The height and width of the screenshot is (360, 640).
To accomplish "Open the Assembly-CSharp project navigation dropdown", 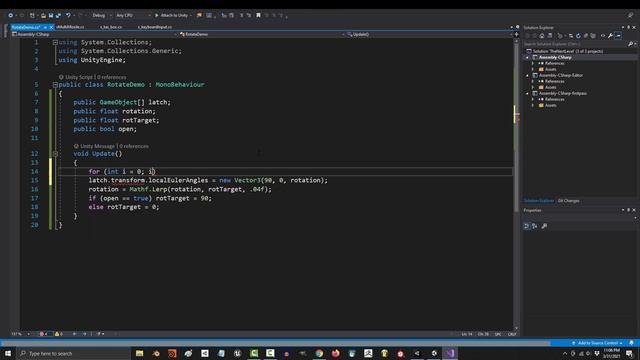I will (95, 35).
